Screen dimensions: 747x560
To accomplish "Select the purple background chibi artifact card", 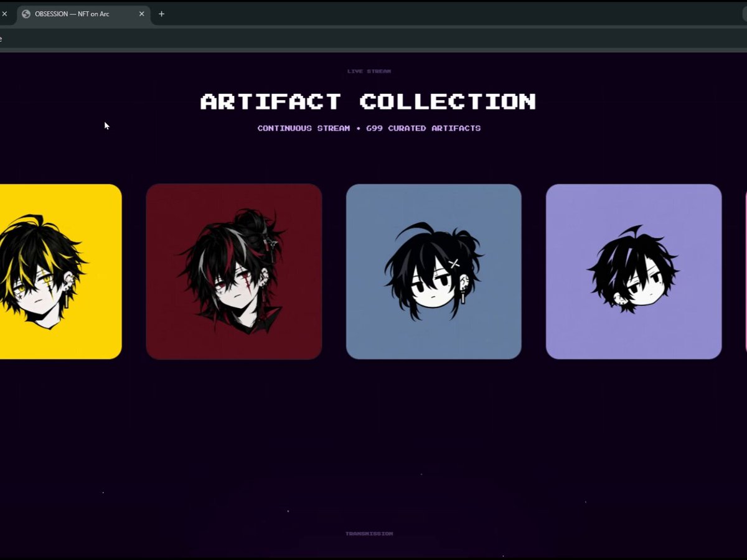I will pos(634,271).
